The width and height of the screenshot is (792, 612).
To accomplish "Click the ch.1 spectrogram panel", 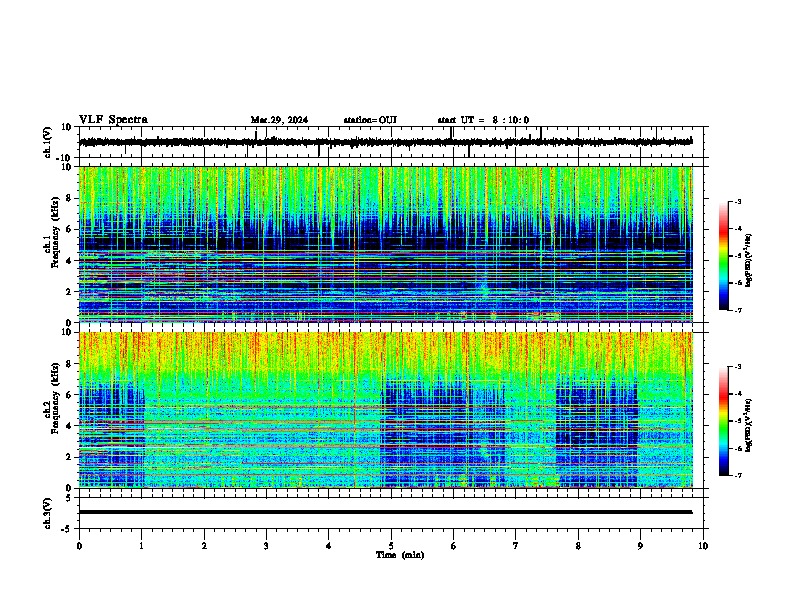I will click(x=386, y=244).
